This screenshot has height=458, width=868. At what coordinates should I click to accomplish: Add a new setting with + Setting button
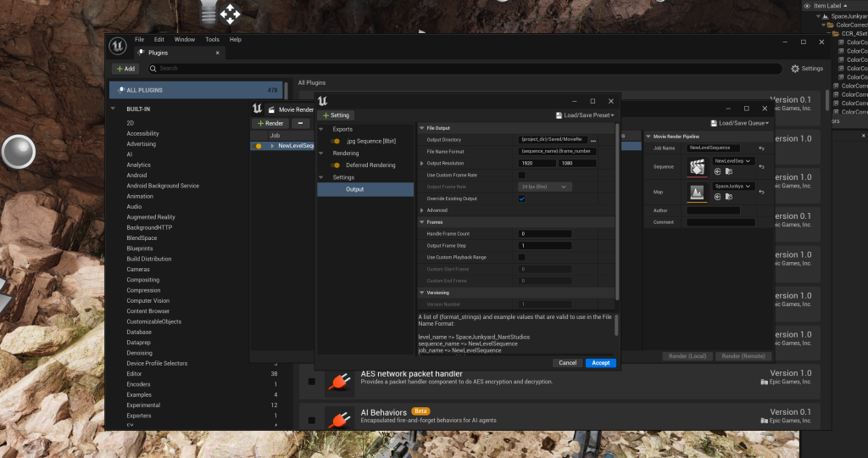[x=336, y=115]
